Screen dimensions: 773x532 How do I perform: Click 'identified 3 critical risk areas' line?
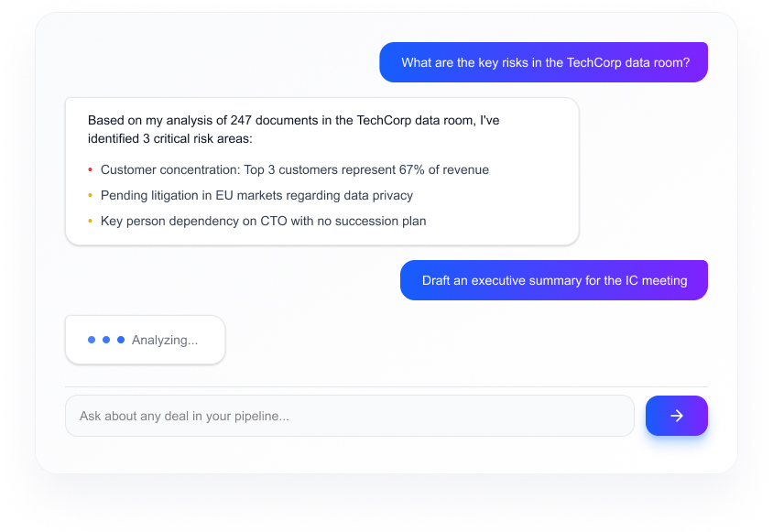(x=169, y=139)
